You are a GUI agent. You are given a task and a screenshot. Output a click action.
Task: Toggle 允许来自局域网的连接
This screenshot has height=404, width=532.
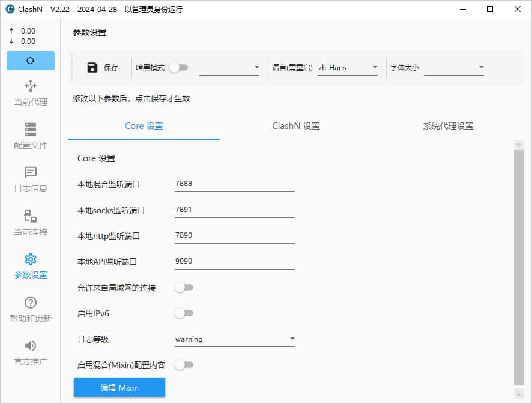(x=184, y=287)
